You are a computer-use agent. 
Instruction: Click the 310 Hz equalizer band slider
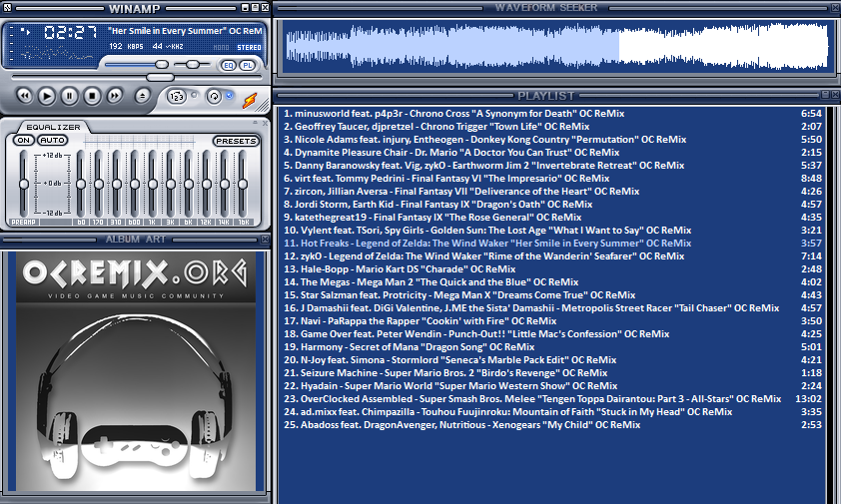[x=117, y=184]
